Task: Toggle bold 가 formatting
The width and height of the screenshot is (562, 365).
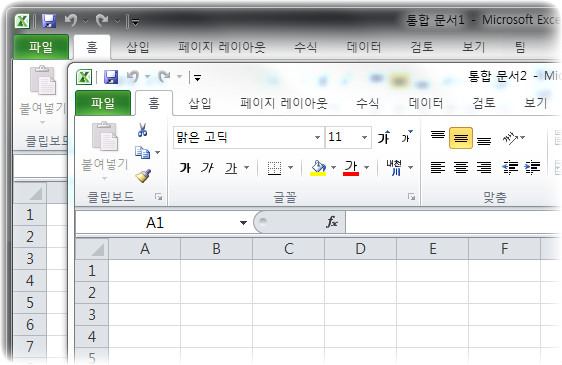Action: tap(185, 167)
